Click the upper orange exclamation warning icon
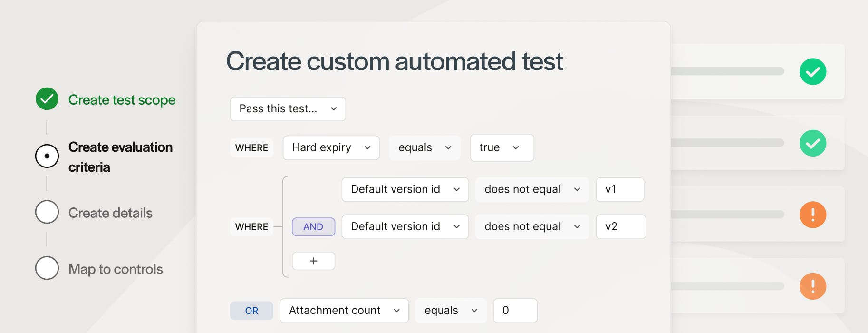The image size is (868, 333). (x=813, y=215)
